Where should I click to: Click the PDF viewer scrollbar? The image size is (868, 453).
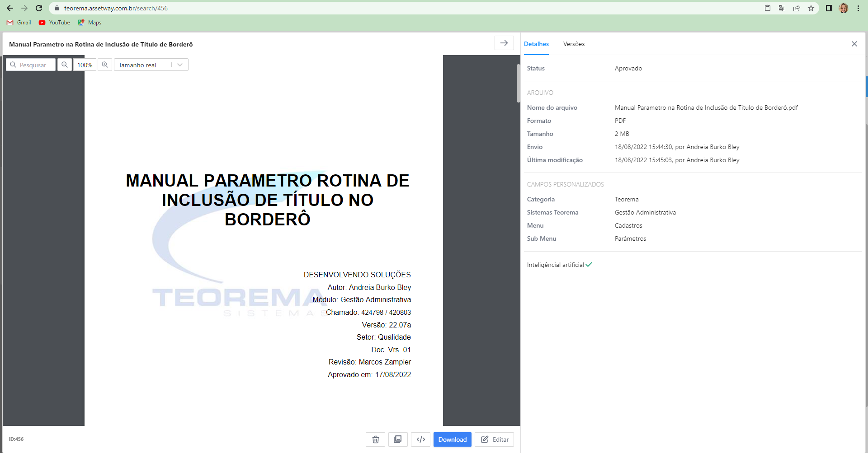519,84
